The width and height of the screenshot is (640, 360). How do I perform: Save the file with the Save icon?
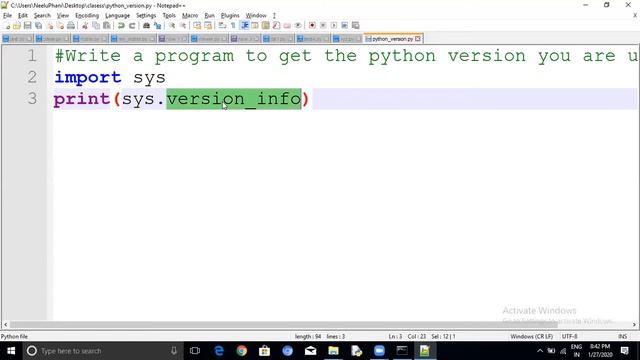(x=27, y=25)
